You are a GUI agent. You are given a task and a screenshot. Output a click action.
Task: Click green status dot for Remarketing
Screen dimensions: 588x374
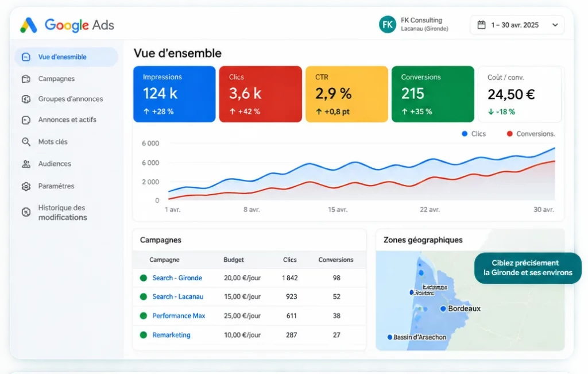[143, 335]
